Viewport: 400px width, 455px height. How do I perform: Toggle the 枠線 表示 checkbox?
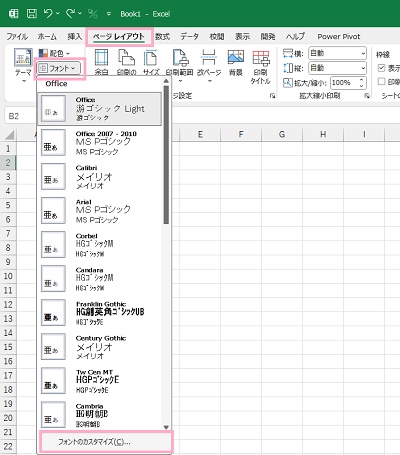coord(382,68)
